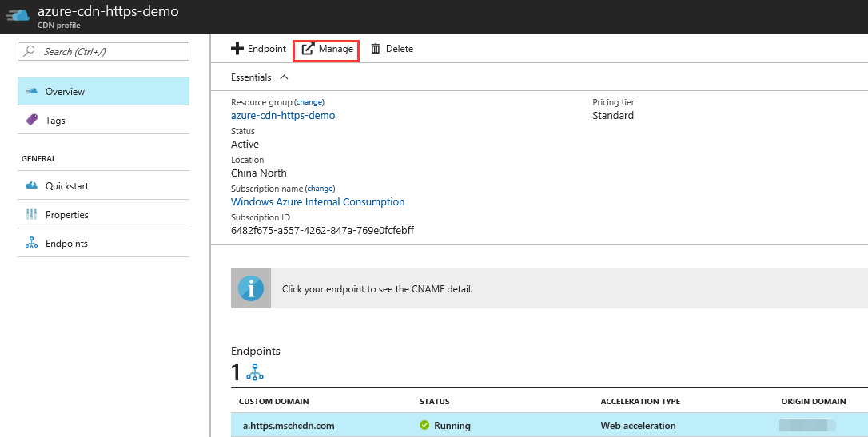Click the Delete trash can icon

pos(376,49)
